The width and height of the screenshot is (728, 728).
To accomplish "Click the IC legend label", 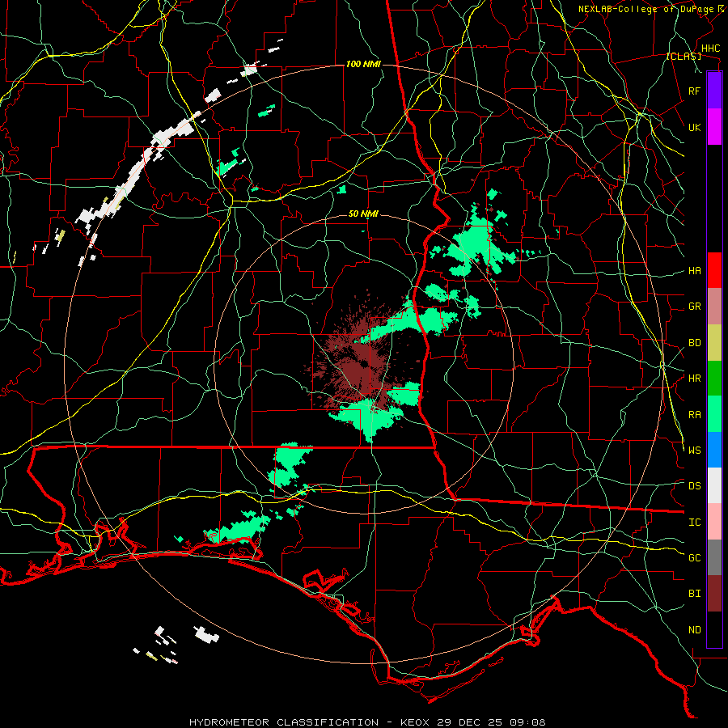I will (x=694, y=523).
